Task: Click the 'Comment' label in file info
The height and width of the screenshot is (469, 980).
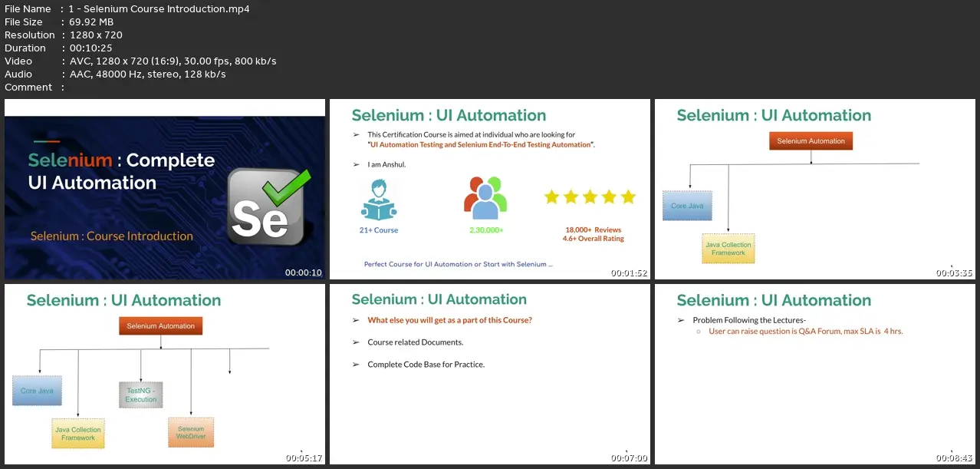Action: [x=28, y=88]
